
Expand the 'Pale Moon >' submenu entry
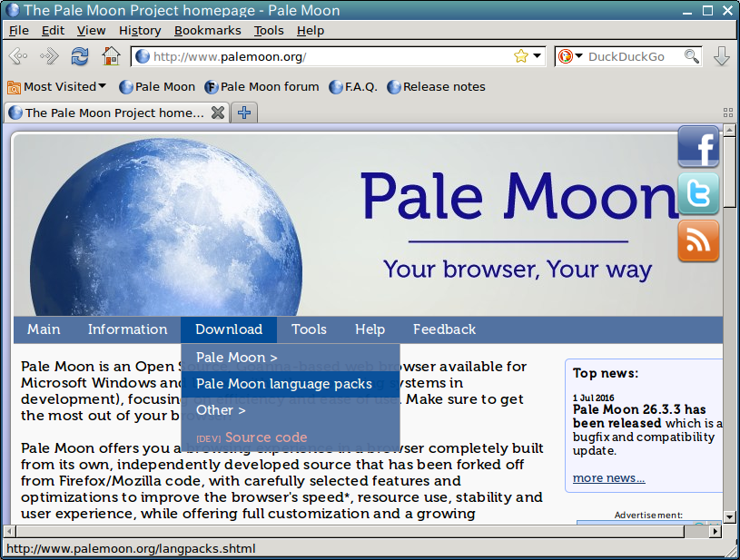[x=291, y=357]
